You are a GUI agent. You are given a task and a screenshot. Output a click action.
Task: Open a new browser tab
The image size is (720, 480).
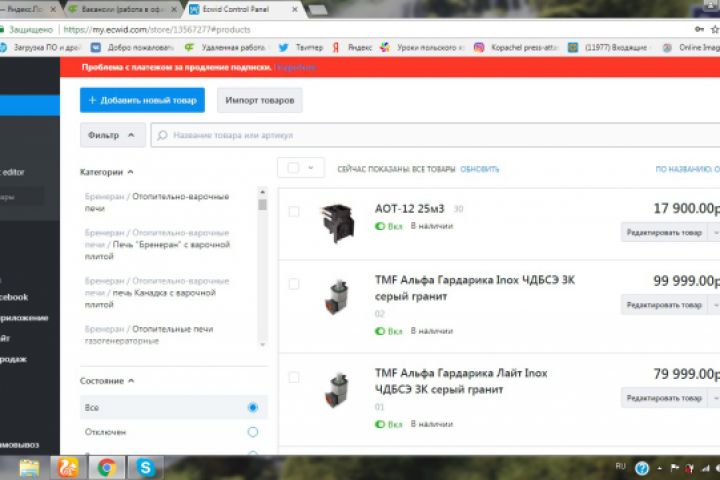(x=317, y=10)
